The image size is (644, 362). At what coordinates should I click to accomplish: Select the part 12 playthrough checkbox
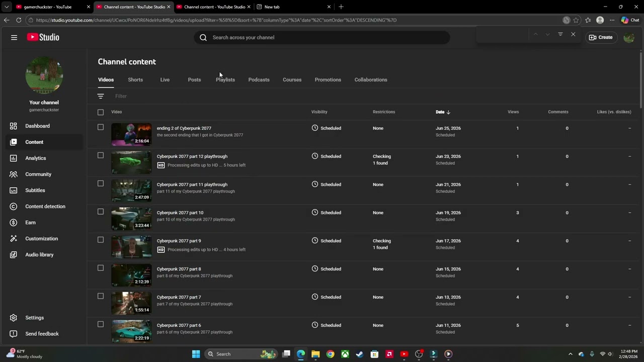tap(101, 155)
